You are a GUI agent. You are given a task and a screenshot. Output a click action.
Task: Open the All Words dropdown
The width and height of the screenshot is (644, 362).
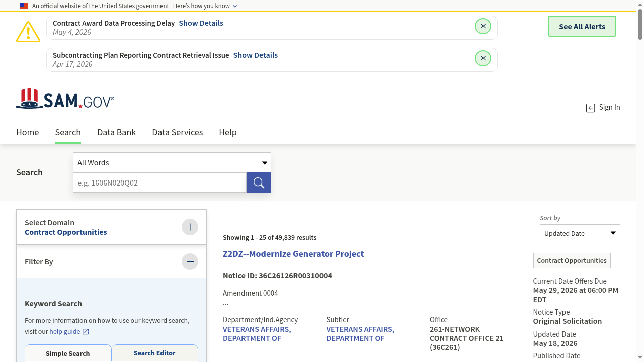[172, 162]
